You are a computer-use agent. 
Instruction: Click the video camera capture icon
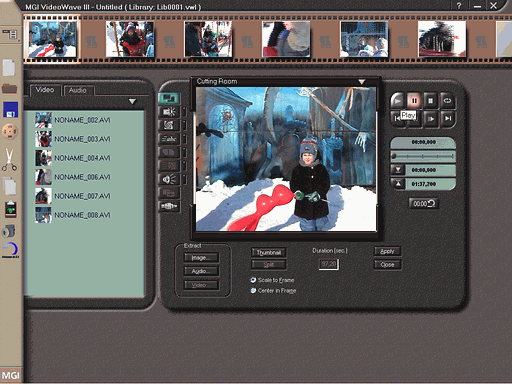(9, 231)
